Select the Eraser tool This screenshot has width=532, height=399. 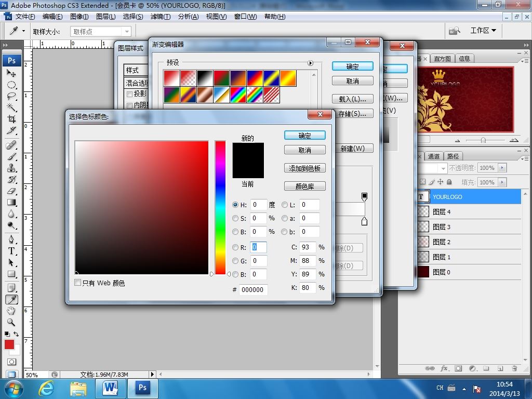(11, 191)
